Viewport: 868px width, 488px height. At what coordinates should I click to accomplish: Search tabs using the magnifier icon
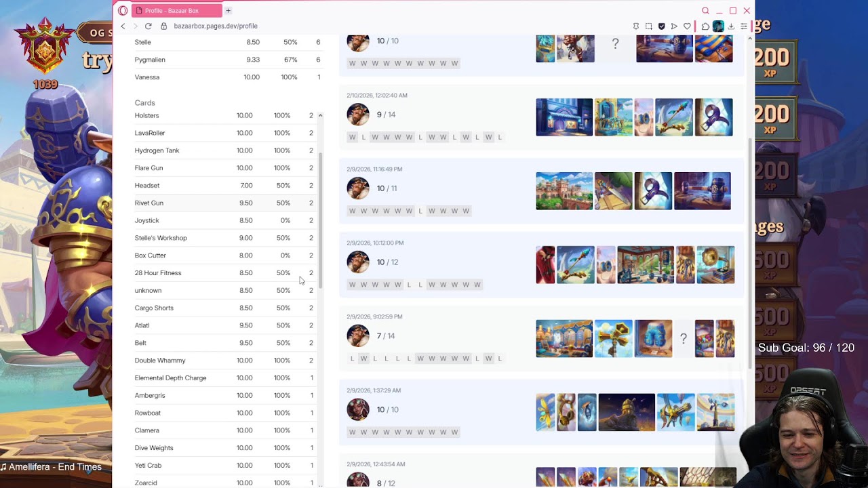tap(705, 11)
